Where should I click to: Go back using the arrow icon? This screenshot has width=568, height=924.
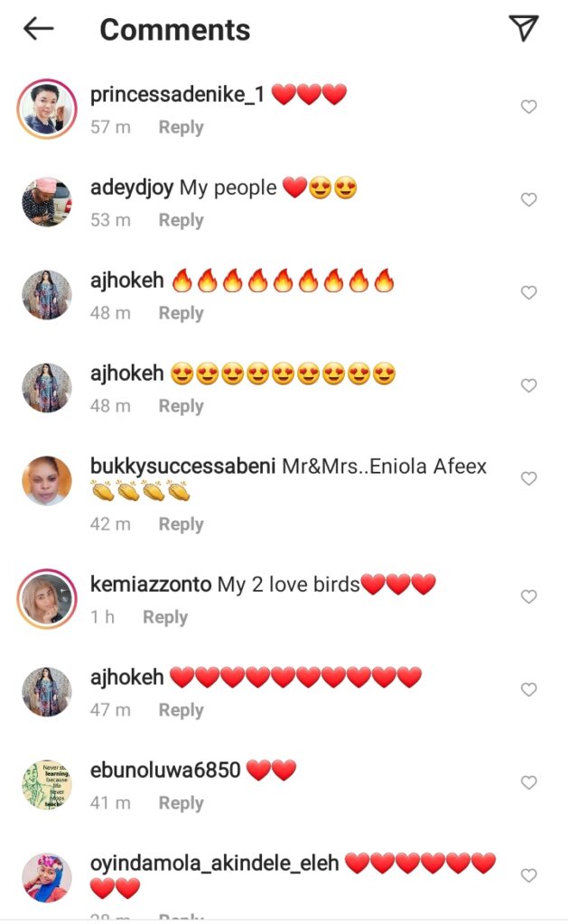click(38, 28)
